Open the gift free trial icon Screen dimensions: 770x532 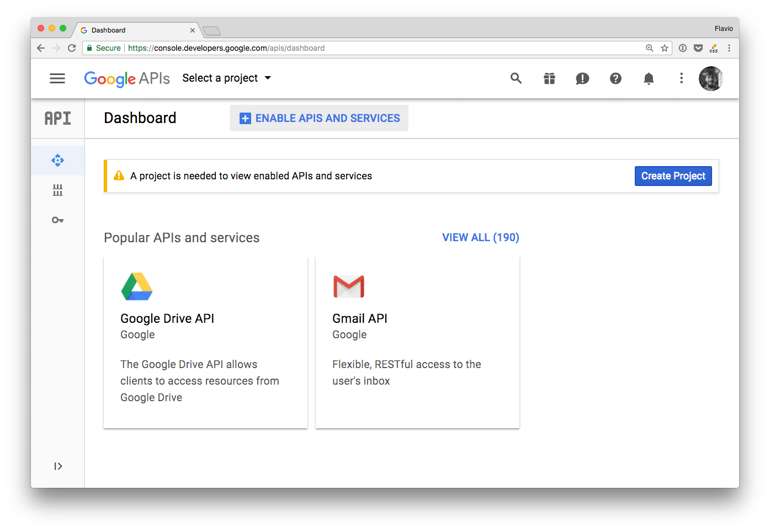click(x=549, y=78)
